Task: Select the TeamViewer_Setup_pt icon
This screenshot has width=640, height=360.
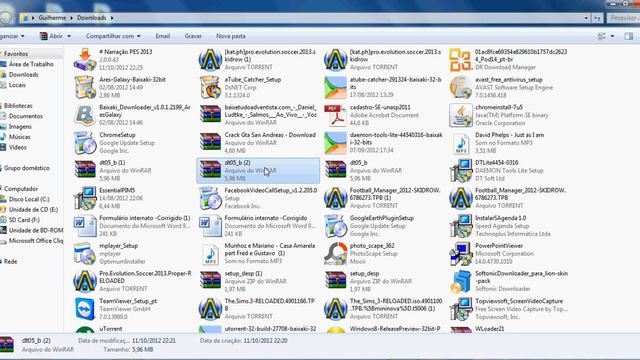Action: (x=85, y=309)
